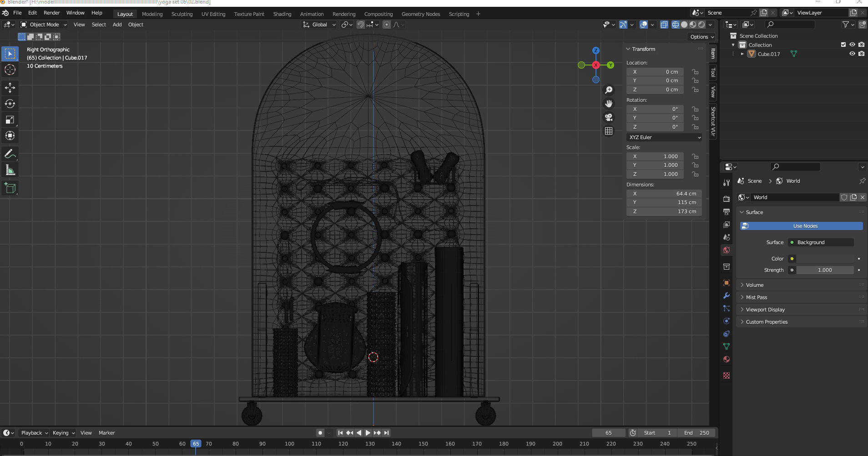
Task: Open the timeline Marker menu
Action: [107, 433]
